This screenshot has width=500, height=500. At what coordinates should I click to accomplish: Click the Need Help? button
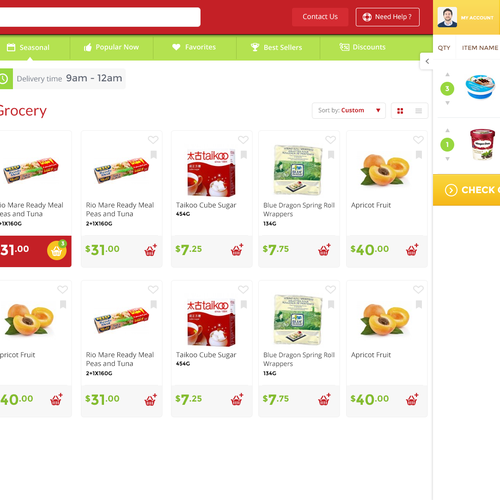[387, 17]
